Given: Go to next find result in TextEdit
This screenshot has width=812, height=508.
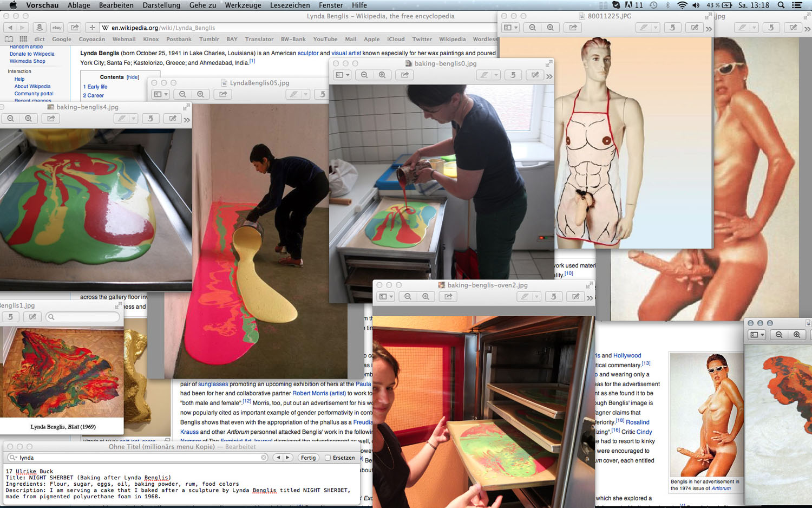Looking at the screenshot, I should [x=288, y=458].
